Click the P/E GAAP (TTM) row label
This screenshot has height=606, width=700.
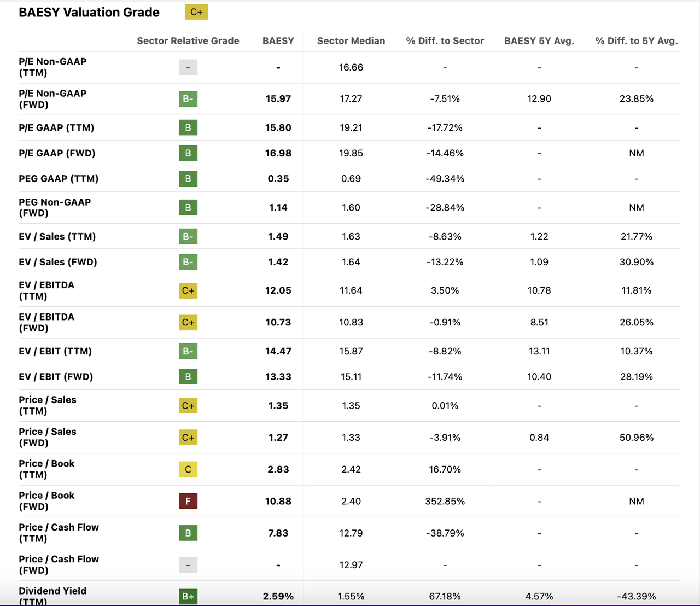56,128
